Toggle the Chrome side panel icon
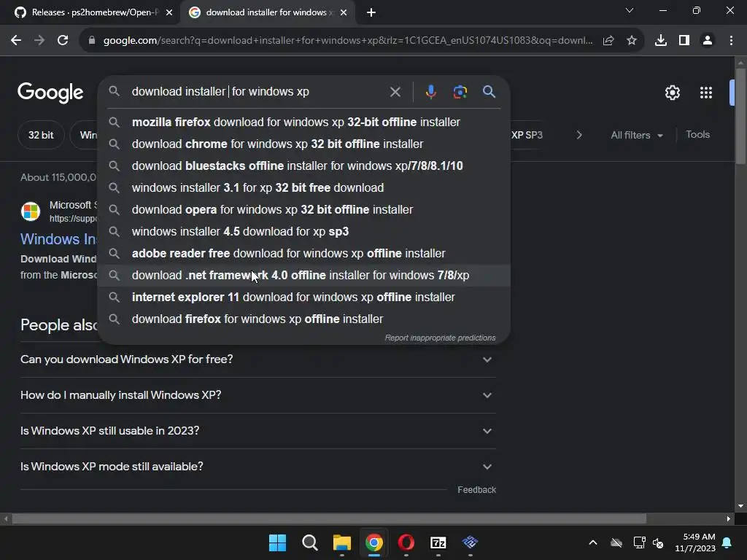The image size is (747, 560). pyautogui.click(x=684, y=41)
